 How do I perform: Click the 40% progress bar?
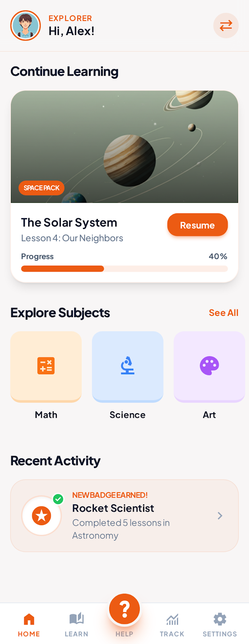click(124, 268)
